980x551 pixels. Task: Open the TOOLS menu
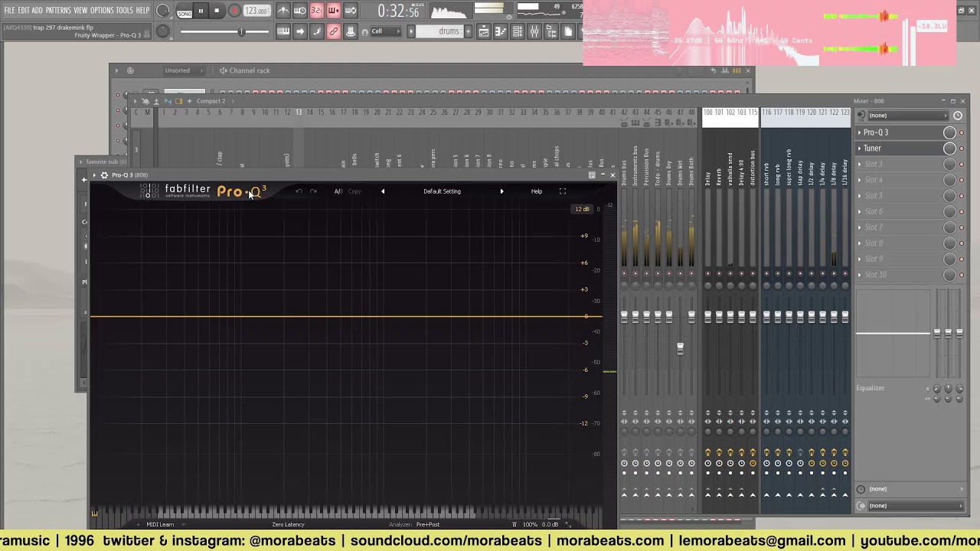coord(125,10)
